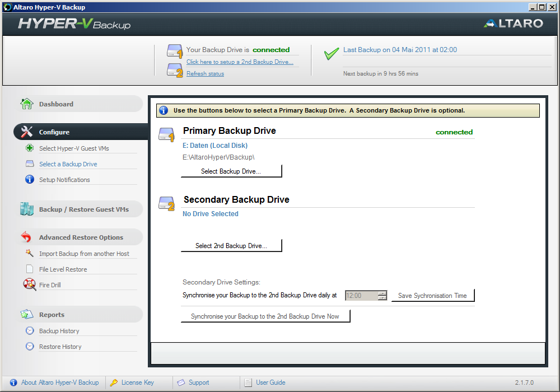
Task: Click version number 2.1.7.0
Action: coord(524,382)
